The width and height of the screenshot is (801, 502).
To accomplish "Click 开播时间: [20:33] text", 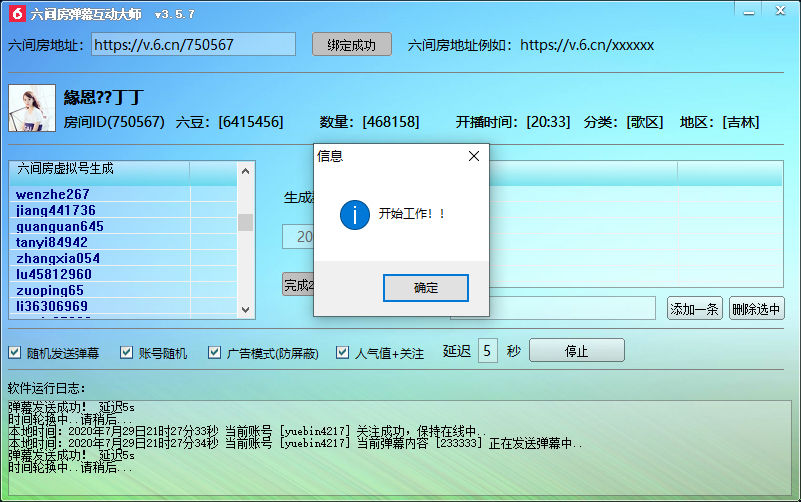I will (x=513, y=122).
